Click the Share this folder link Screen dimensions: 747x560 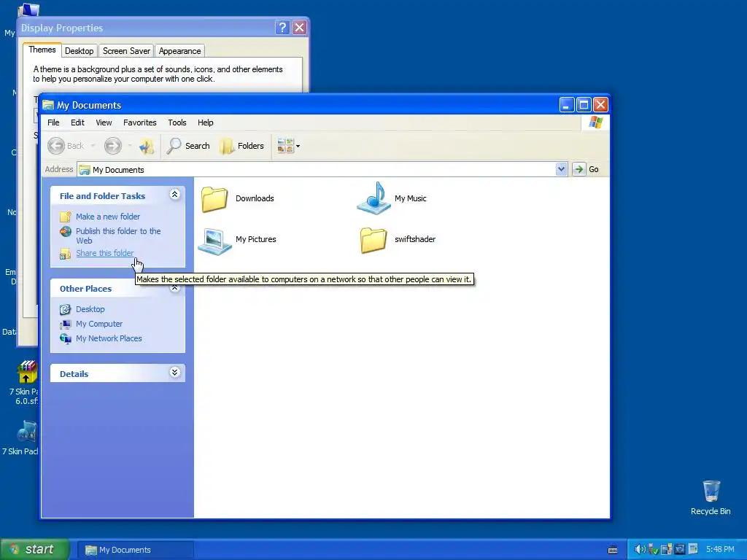[105, 253]
